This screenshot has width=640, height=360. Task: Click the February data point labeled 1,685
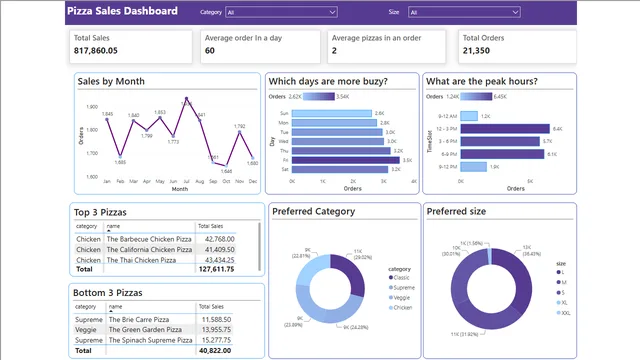tap(120, 157)
